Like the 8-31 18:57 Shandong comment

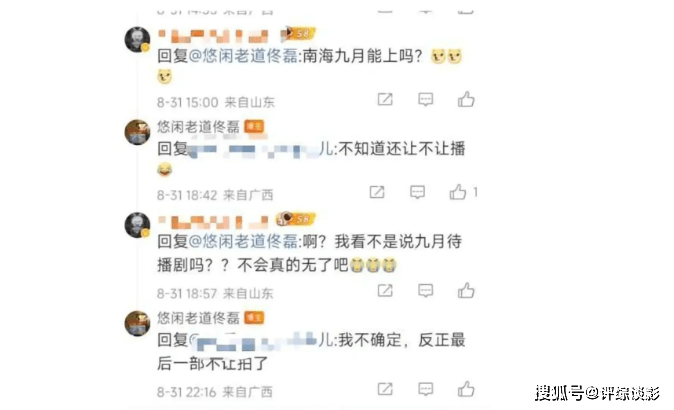tap(466, 291)
